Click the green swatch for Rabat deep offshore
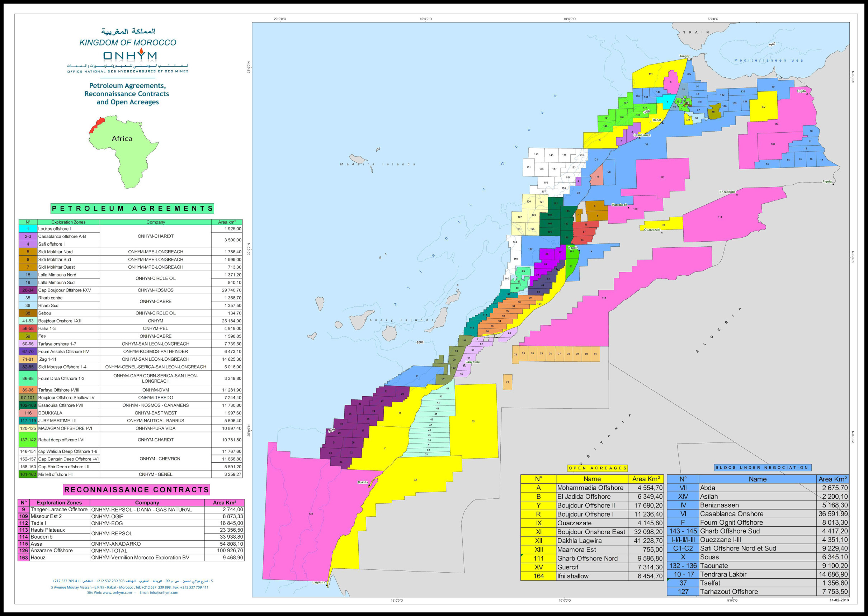The width and height of the screenshot is (868, 616). (28, 440)
